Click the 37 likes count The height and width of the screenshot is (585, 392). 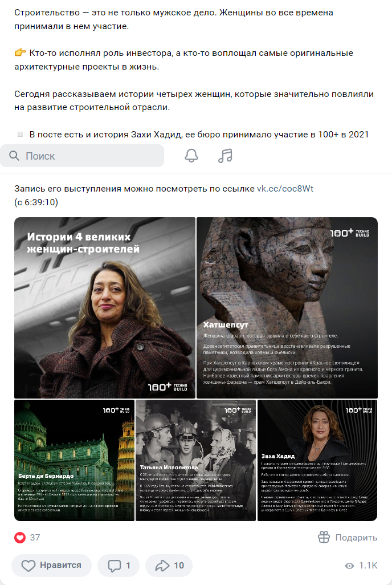[35, 538]
